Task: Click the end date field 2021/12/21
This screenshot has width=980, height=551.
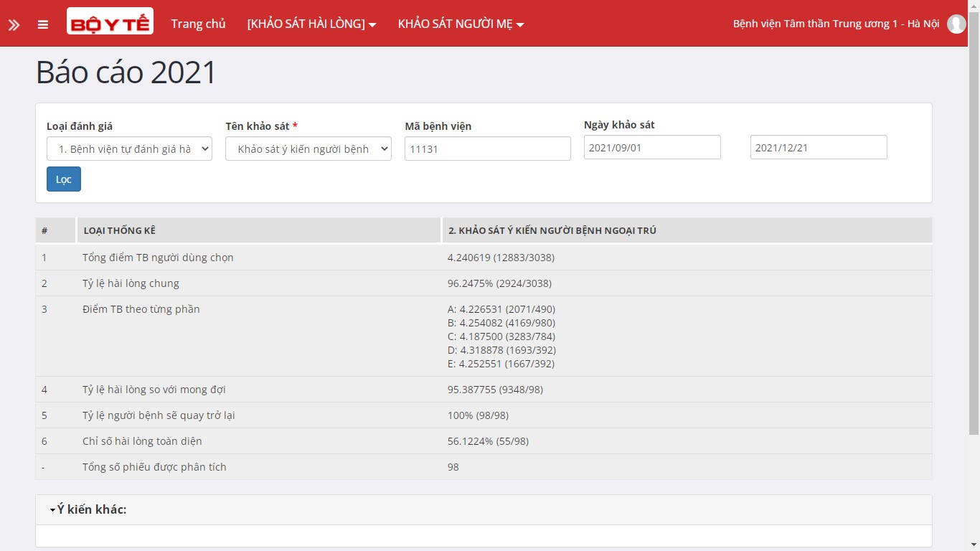Action: click(818, 147)
